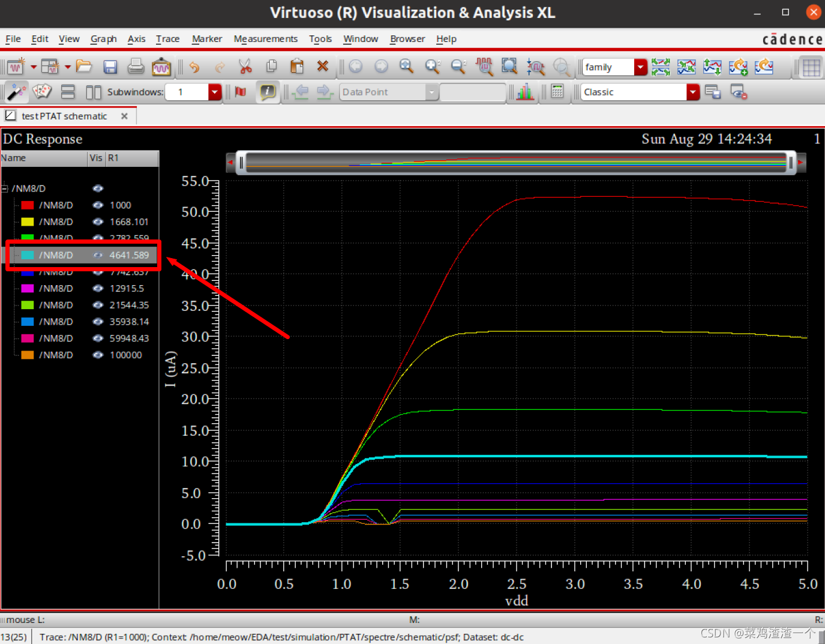This screenshot has width=825, height=644.
Task: Click the red flag marker icon
Action: pos(241,92)
